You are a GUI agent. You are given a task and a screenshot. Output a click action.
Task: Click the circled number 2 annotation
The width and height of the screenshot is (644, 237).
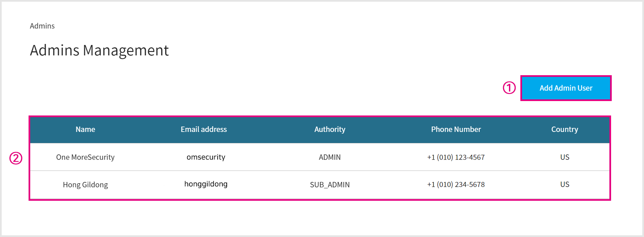16,158
